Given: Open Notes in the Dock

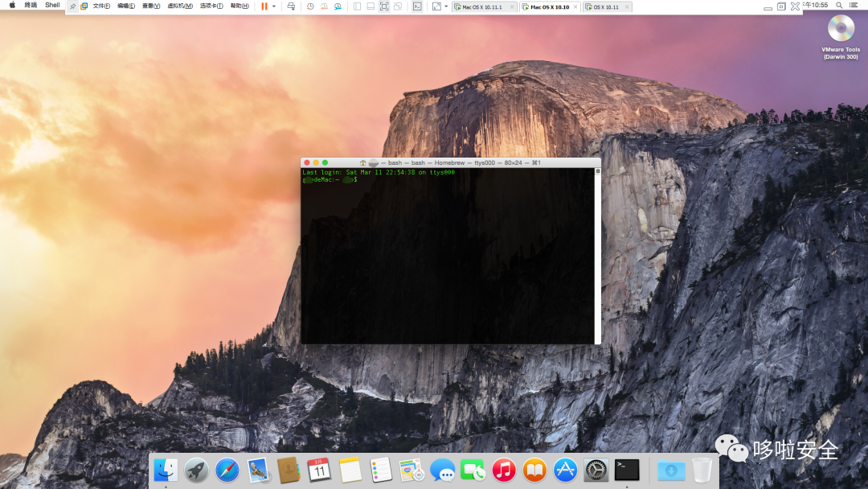Looking at the screenshot, I should (x=350, y=471).
